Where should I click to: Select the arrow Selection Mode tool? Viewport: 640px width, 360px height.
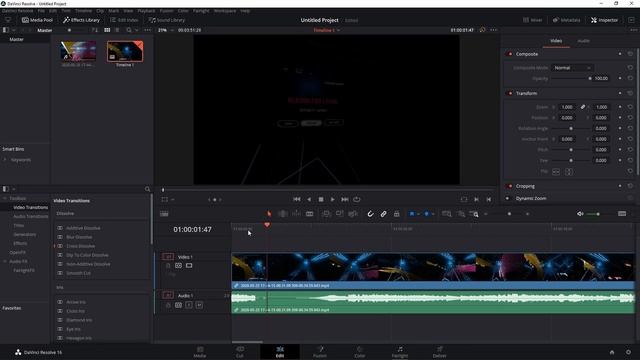point(269,214)
